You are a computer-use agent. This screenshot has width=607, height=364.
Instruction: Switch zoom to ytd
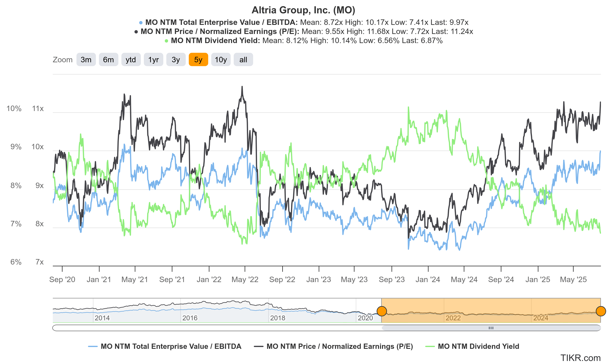pyautogui.click(x=131, y=59)
